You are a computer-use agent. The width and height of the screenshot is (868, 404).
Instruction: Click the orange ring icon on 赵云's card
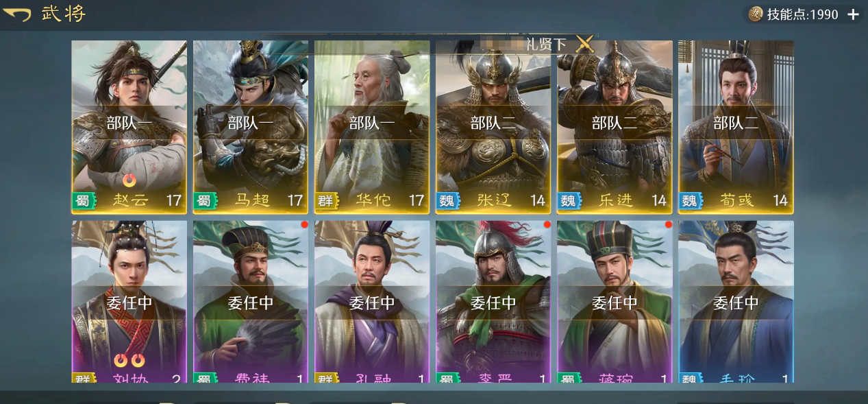[x=129, y=180]
